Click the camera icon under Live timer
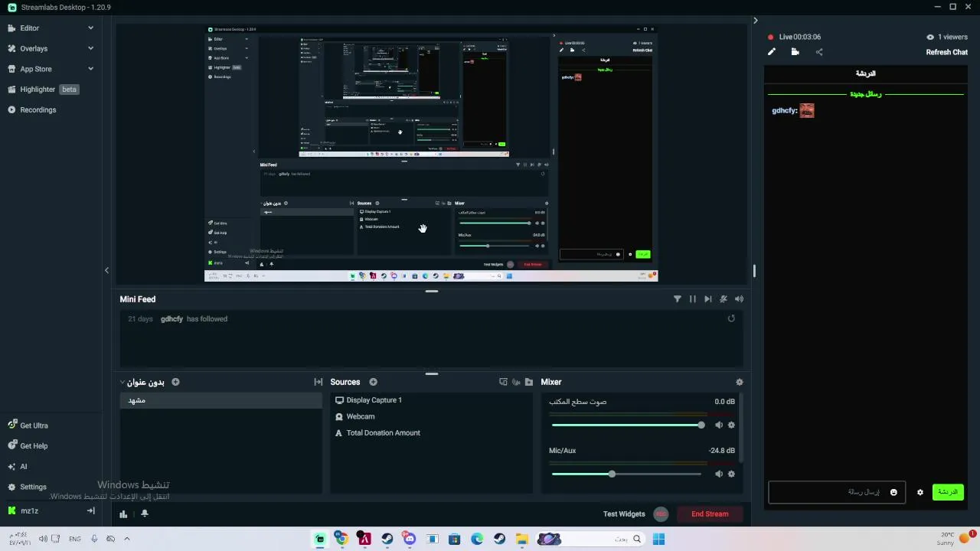The height and width of the screenshot is (551, 980). point(795,52)
